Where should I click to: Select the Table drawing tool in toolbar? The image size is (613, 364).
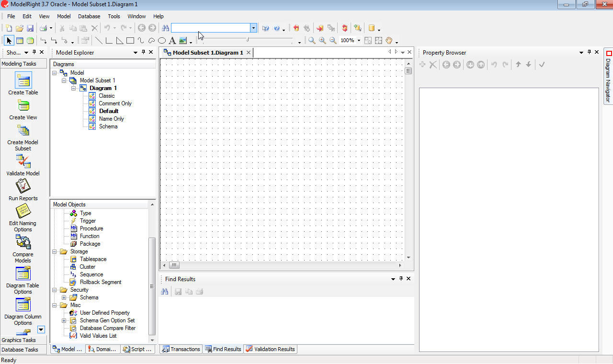[x=20, y=41]
